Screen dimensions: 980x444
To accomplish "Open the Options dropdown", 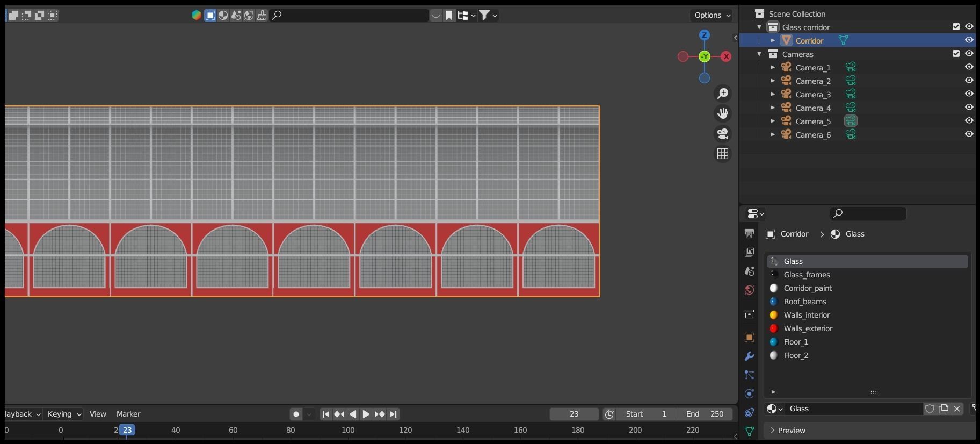I will 712,15.
